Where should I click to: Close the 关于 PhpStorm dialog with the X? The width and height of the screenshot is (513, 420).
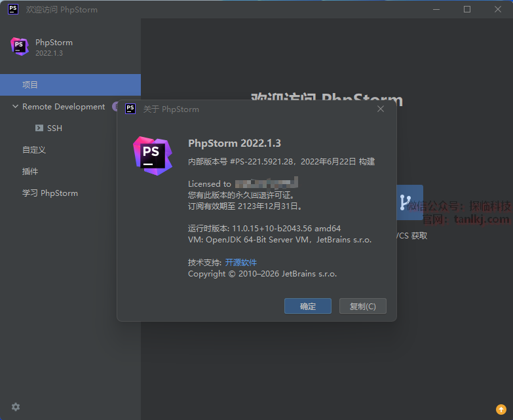[381, 109]
